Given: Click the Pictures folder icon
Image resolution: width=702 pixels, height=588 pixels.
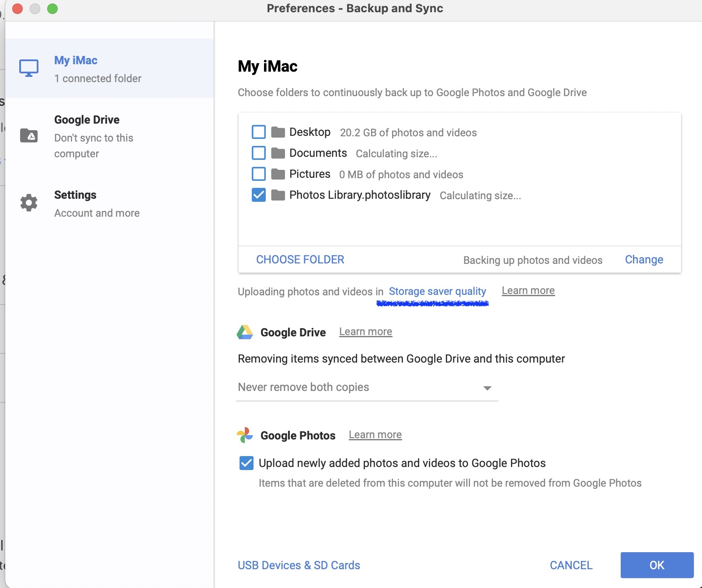Looking at the screenshot, I should 278,174.
